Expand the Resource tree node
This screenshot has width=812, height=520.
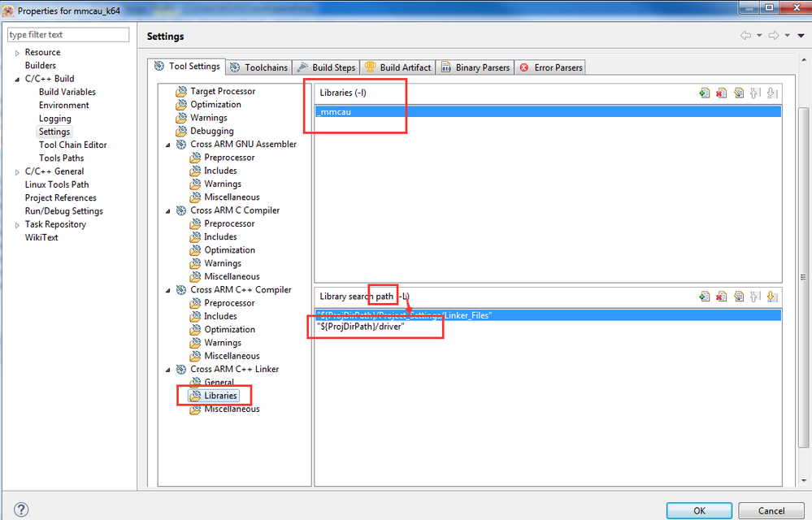17,53
